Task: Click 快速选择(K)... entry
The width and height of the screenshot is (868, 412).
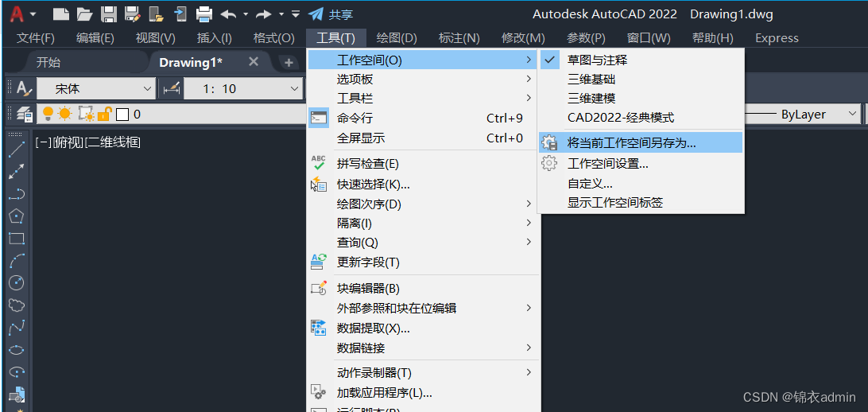Action: click(x=424, y=185)
